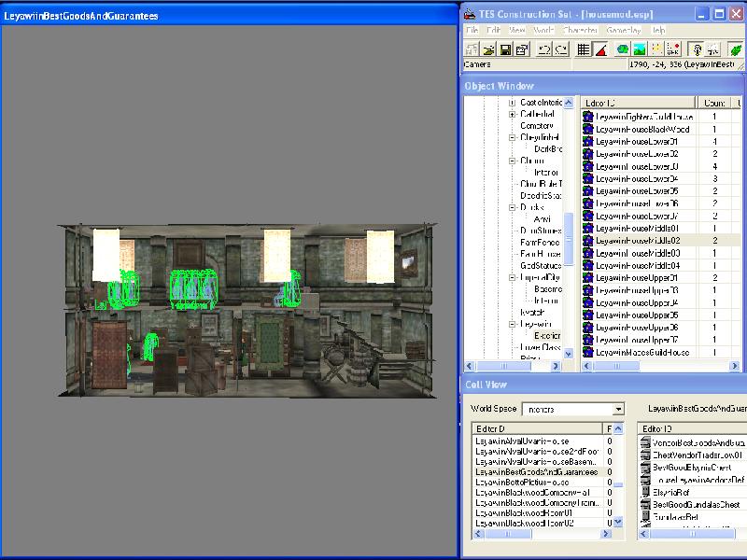The image size is (747, 560).
Task: Click the Redo toolbar icon
Action: click(561, 49)
